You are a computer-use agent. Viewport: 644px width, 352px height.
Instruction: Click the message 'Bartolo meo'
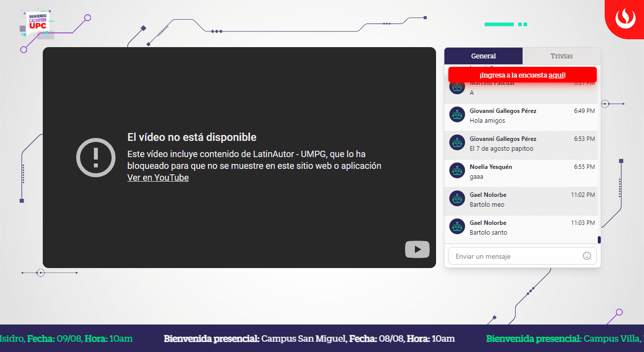(x=487, y=205)
